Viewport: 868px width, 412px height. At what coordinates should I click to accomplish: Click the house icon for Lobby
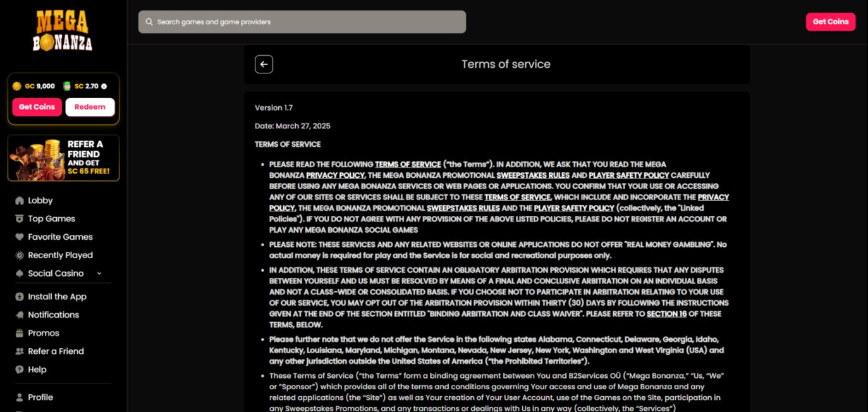(x=20, y=201)
